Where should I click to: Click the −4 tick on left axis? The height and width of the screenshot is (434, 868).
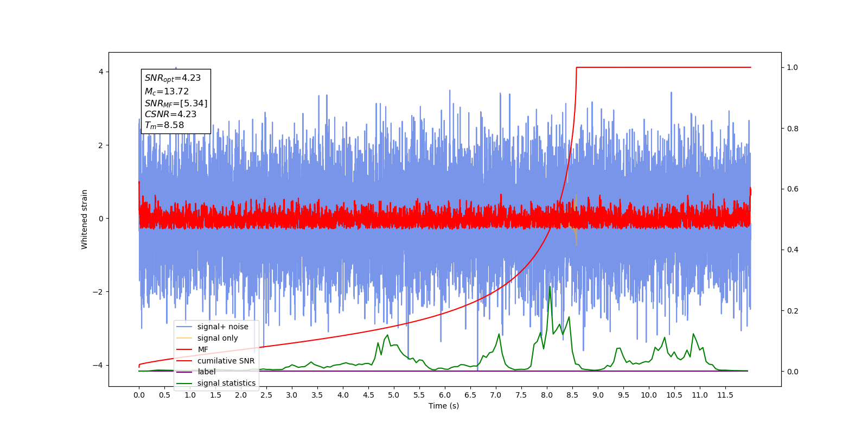pyautogui.click(x=98, y=365)
